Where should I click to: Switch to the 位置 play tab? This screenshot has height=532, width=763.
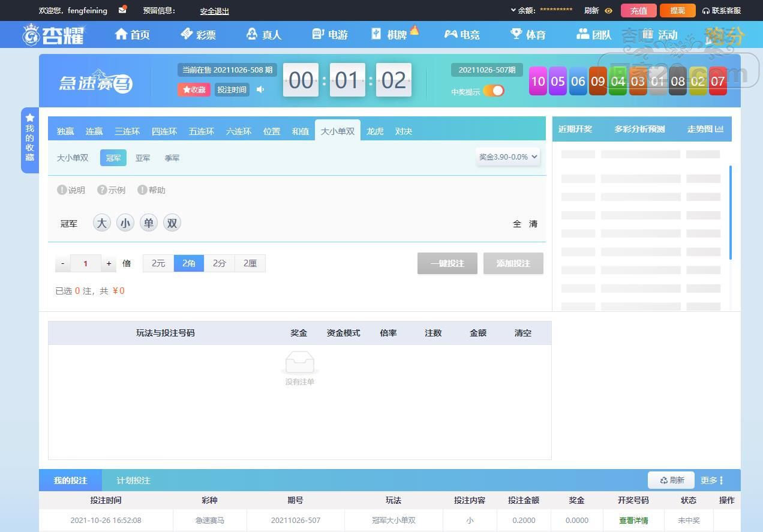(272, 131)
